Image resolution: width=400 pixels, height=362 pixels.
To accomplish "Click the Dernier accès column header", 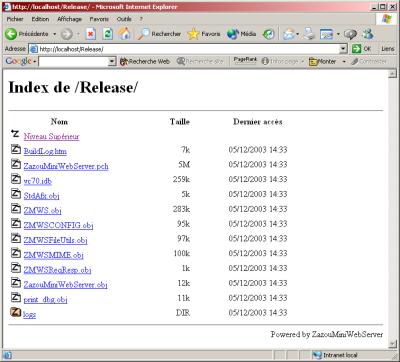I will coord(258,122).
